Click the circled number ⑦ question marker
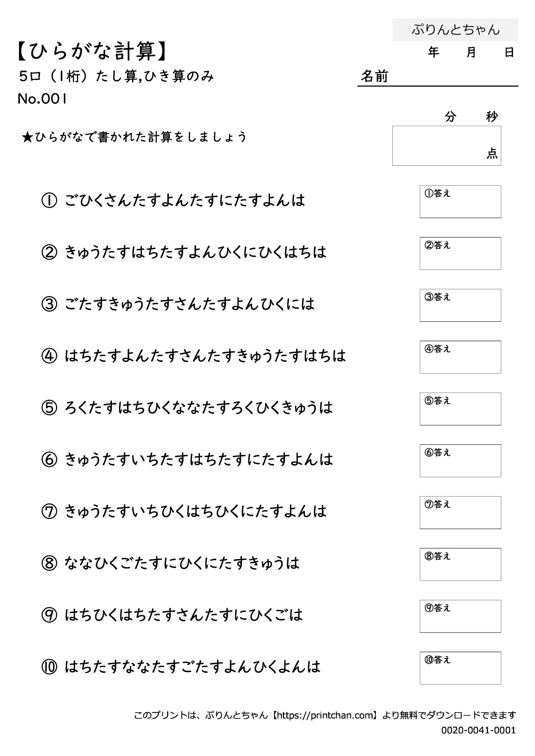The width and height of the screenshot is (535, 756). [x=49, y=512]
